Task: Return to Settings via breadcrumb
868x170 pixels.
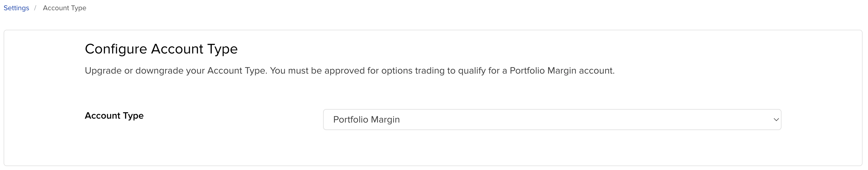Action: coord(16,8)
